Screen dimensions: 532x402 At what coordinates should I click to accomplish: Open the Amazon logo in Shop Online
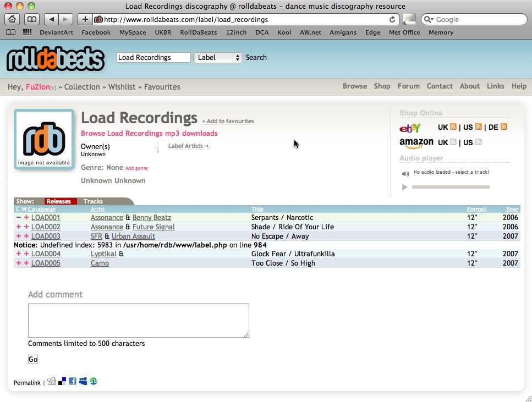pyautogui.click(x=416, y=143)
